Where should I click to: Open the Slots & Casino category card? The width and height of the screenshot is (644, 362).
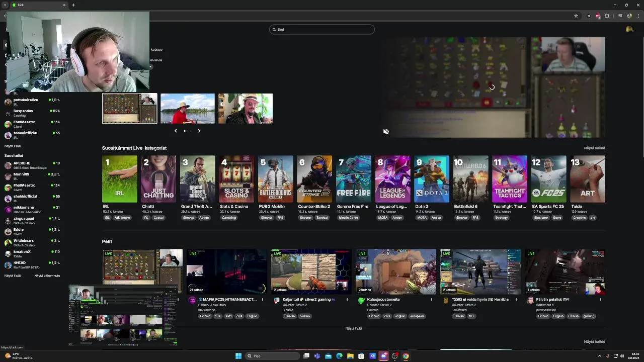point(236,179)
